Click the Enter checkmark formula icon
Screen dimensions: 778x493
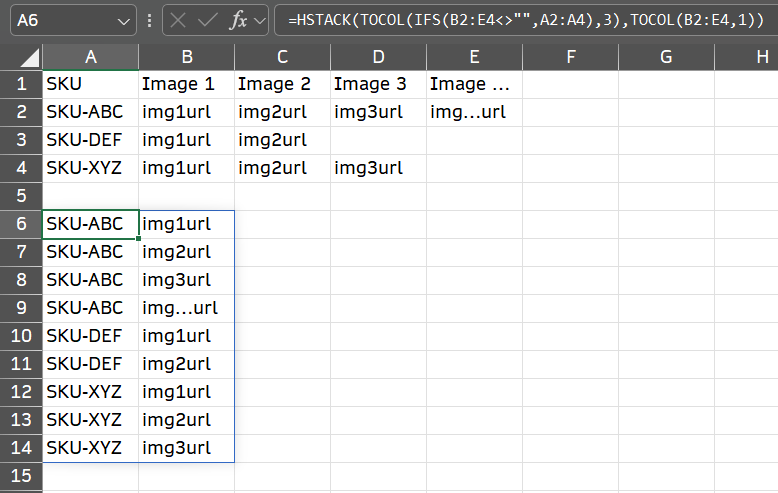(207, 20)
